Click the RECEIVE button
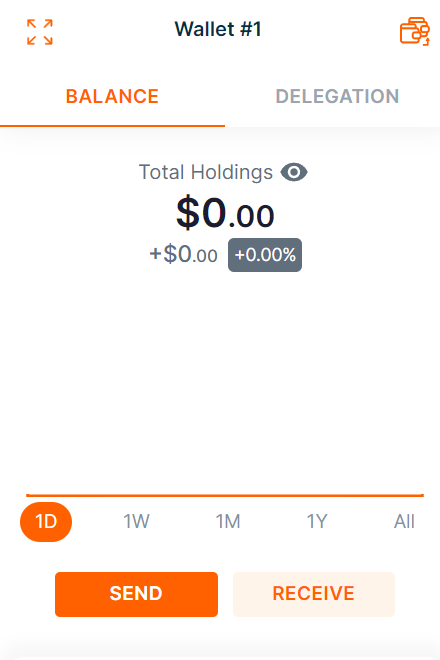Image resolution: width=440 pixels, height=660 pixels. (314, 594)
